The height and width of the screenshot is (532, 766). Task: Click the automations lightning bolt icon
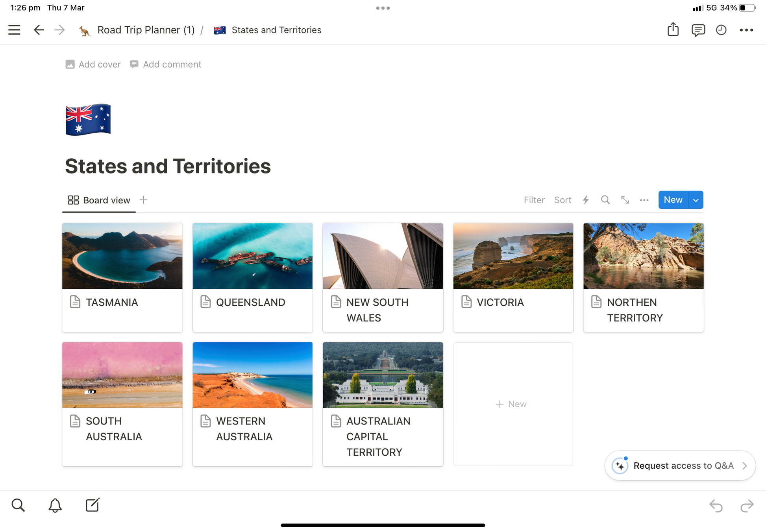[586, 200]
